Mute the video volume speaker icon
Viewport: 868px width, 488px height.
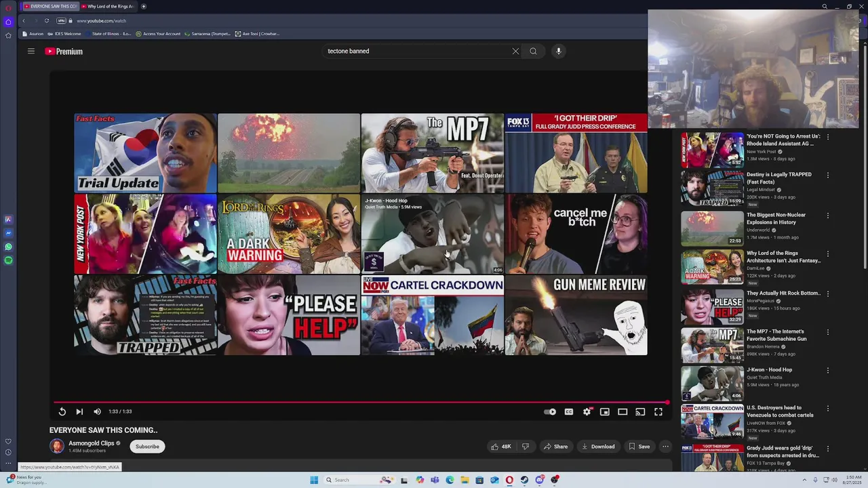click(x=97, y=411)
